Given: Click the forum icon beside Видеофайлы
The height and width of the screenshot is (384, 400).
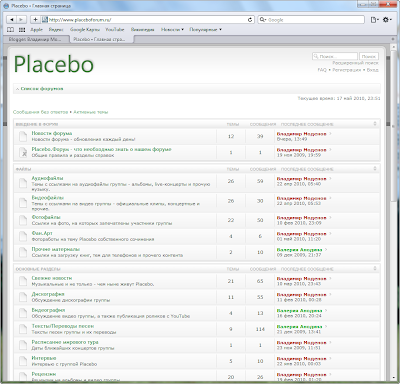Looking at the screenshot, I should (23, 203).
